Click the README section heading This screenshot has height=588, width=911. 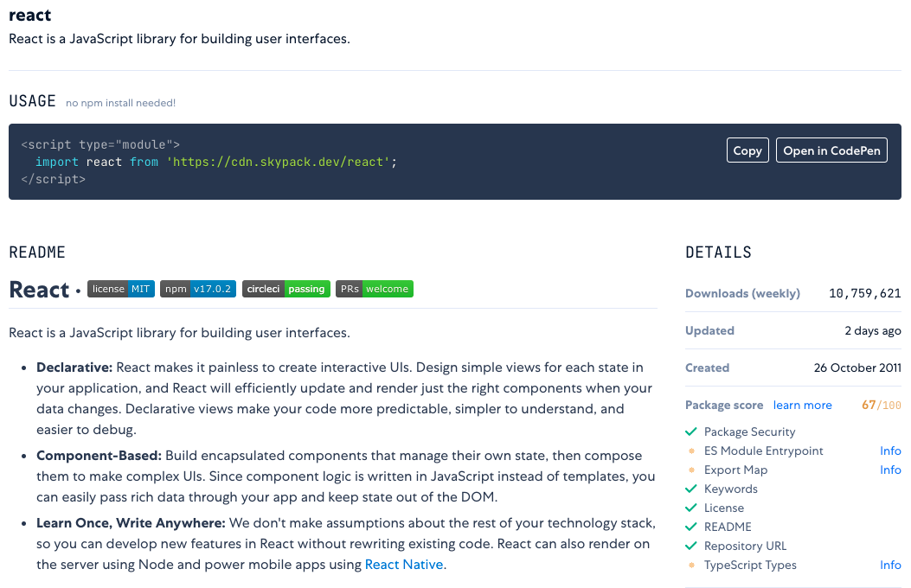37,252
